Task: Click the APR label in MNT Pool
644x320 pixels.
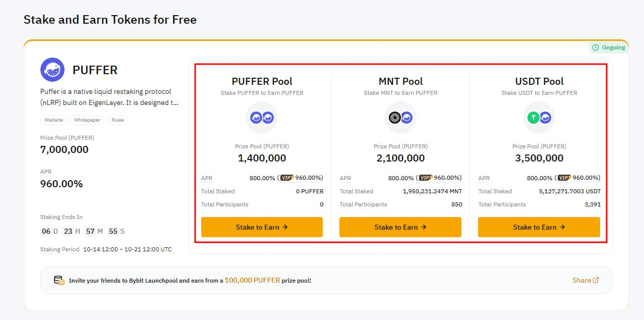Action: pyautogui.click(x=345, y=178)
